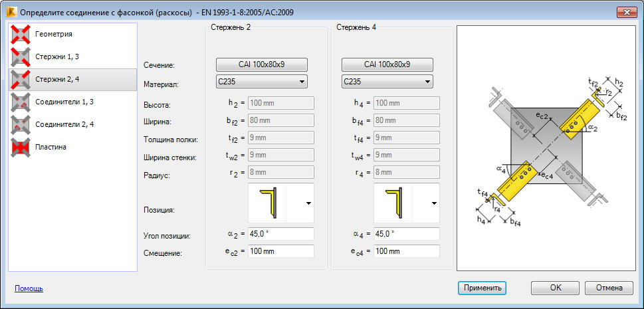
Task: Confirm with the OK button
Action: coord(556,288)
